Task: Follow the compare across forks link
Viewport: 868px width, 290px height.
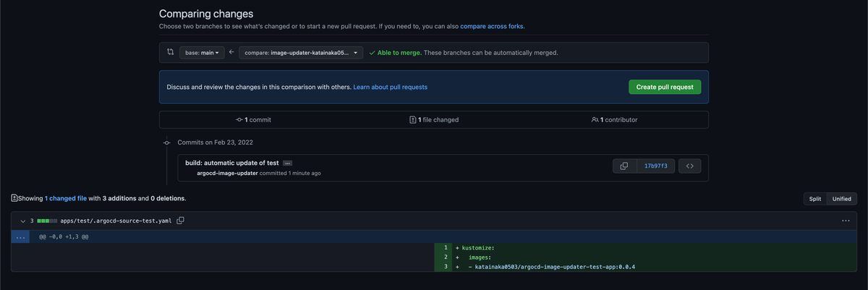Action: click(492, 26)
